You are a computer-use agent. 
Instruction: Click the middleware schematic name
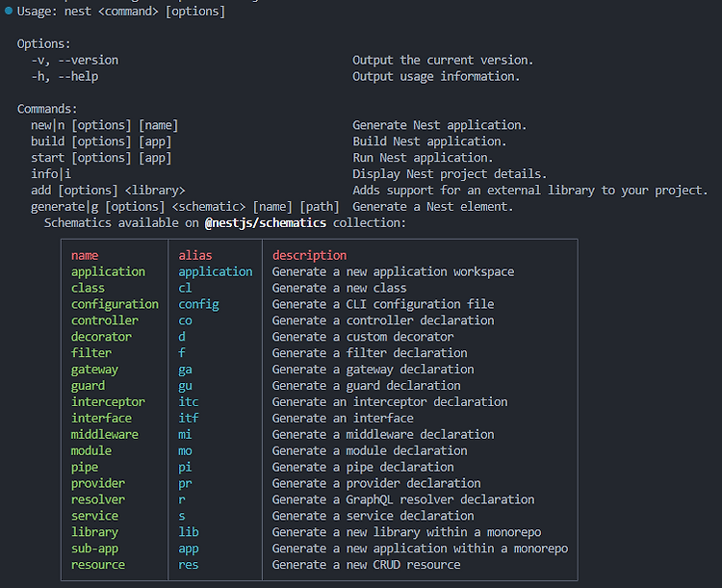(105, 435)
